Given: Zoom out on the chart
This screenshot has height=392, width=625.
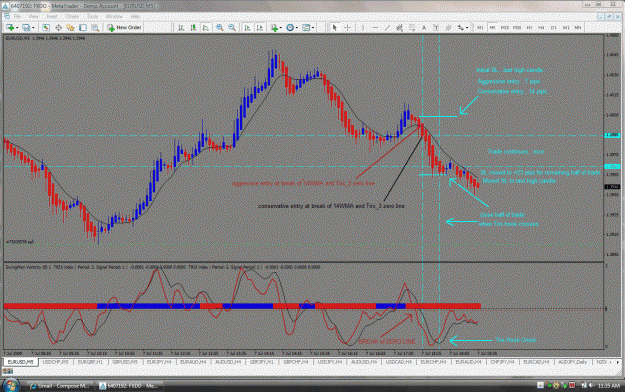Looking at the screenshot, I should tap(232, 28).
